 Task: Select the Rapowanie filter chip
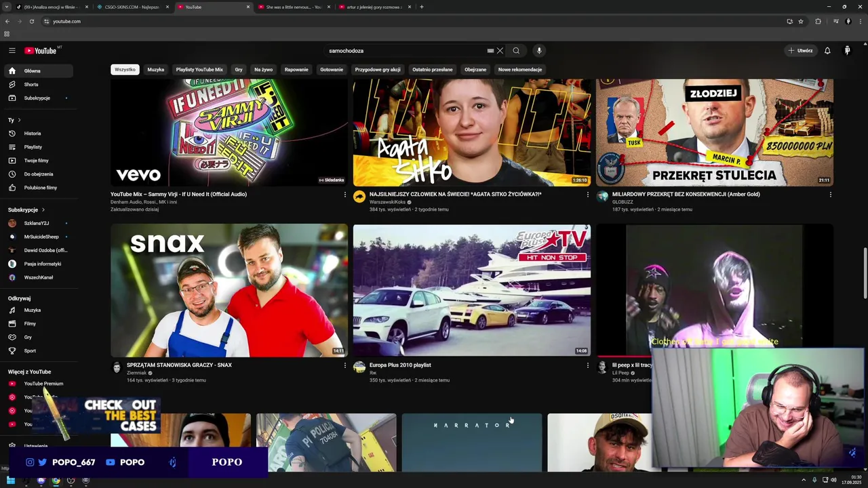coord(296,69)
